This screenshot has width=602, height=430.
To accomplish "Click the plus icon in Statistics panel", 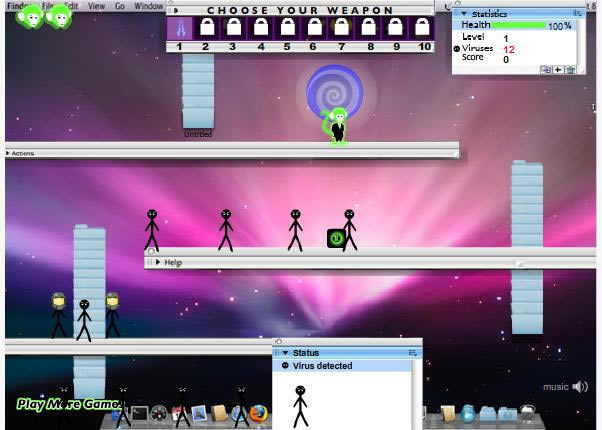I will (x=558, y=69).
